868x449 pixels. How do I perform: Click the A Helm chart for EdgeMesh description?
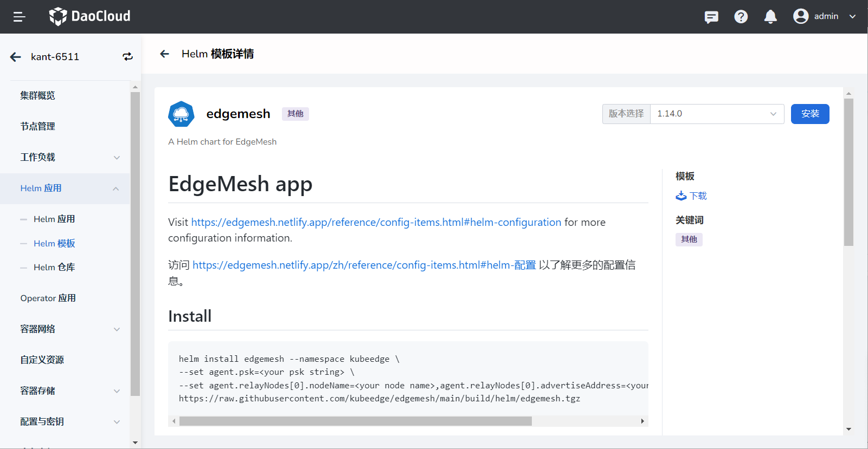[222, 141]
